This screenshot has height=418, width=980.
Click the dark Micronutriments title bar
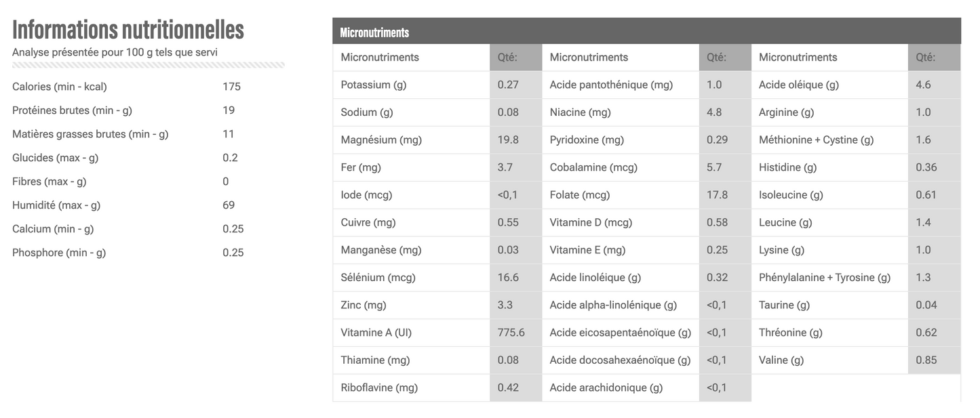click(x=646, y=32)
